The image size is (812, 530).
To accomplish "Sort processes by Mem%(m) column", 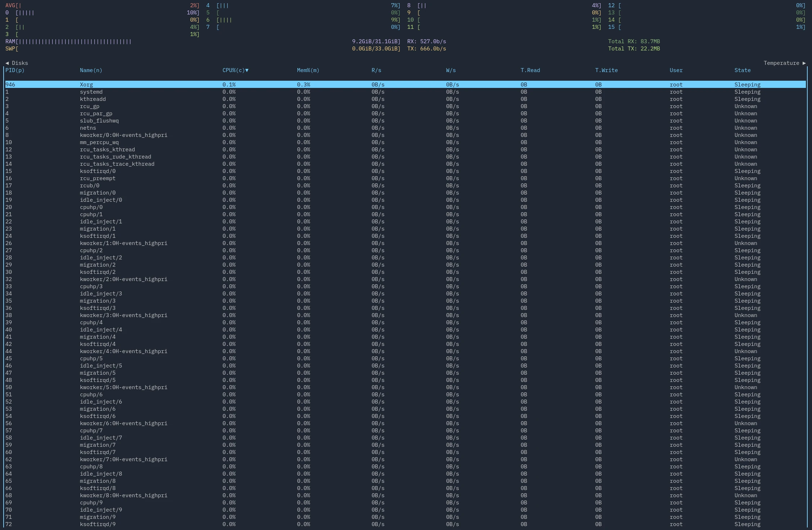I will [x=308, y=70].
